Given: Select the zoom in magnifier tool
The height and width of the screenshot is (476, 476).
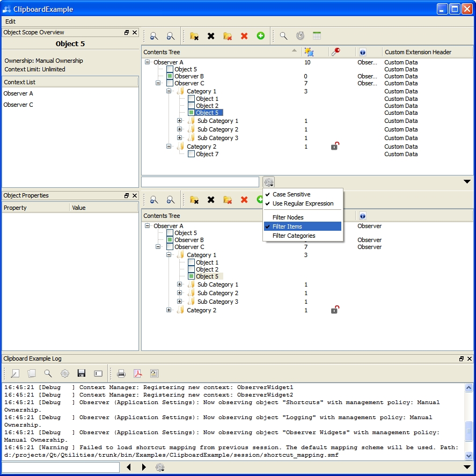Looking at the screenshot, I should 171,35.
